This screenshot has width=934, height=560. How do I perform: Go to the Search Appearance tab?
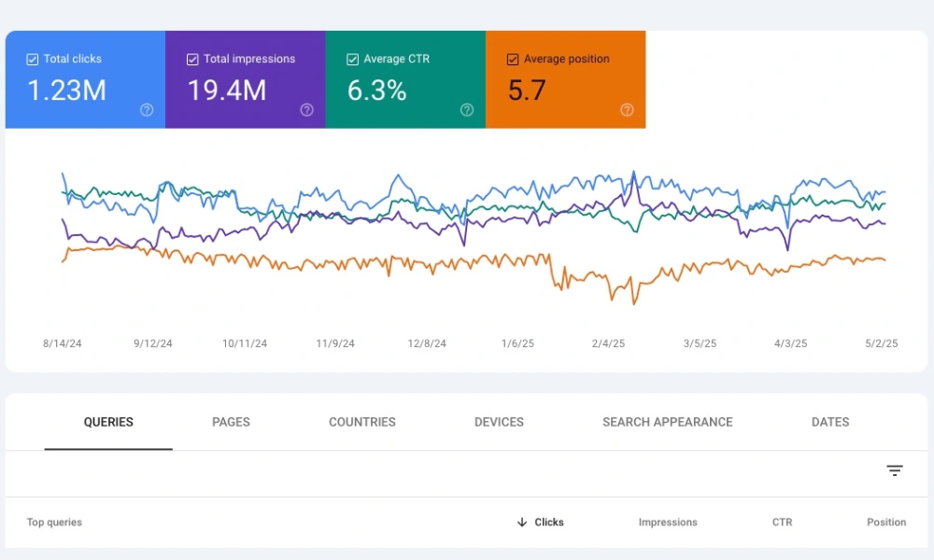pos(667,422)
